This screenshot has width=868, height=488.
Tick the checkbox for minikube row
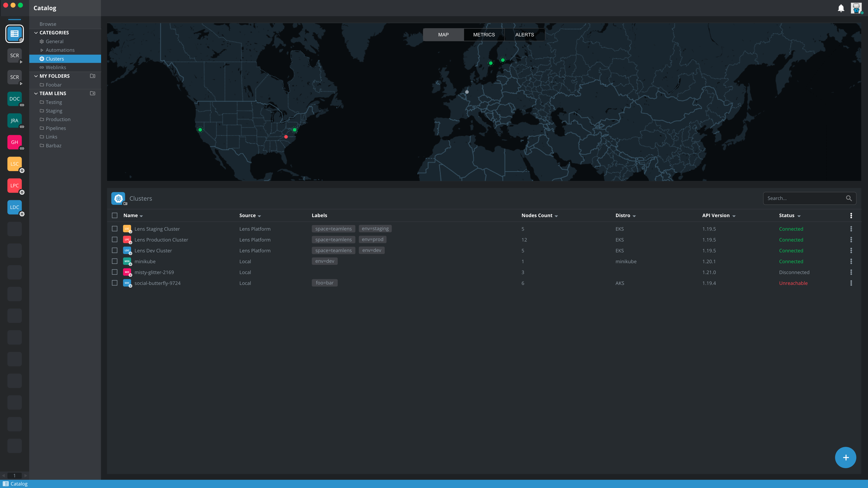115,261
